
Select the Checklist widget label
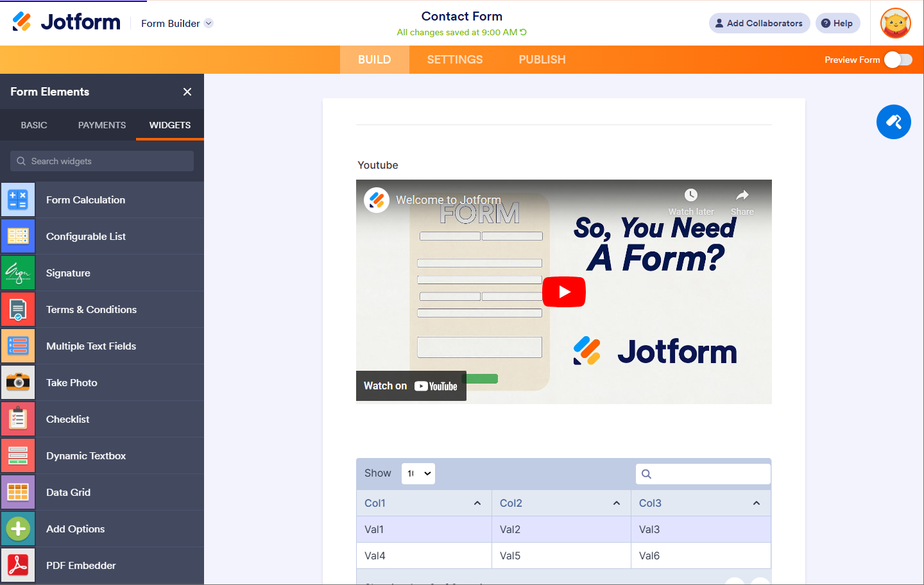[x=68, y=419]
